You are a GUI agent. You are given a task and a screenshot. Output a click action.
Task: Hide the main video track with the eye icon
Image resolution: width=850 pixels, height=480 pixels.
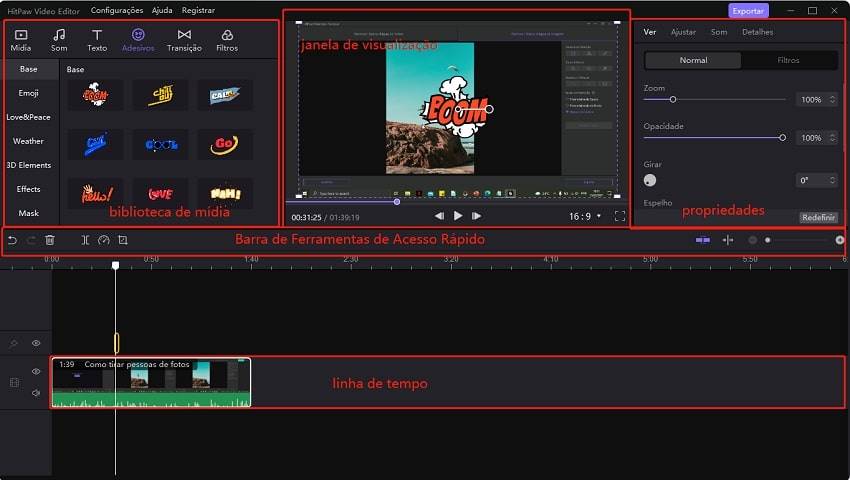click(36, 371)
